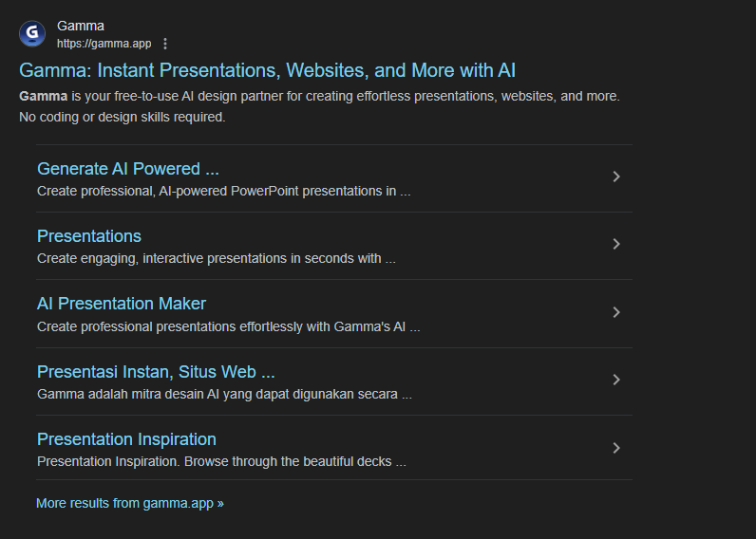Screen dimensions: 756x539
Task: Click 'Gamma adalah mitra desain AI' description
Action: click(224, 395)
